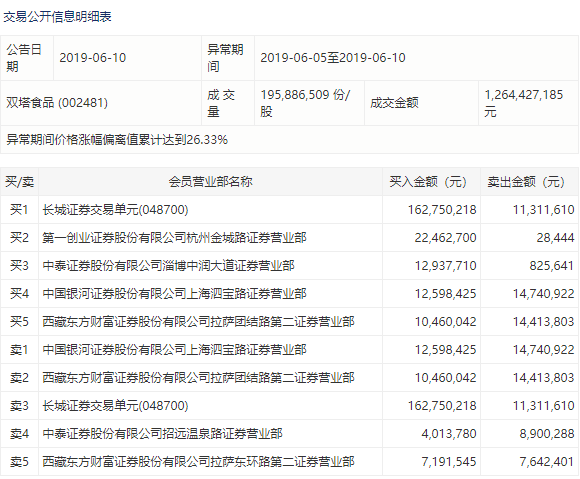Click sell amount 11,311,610 in row 买1

click(x=543, y=210)
